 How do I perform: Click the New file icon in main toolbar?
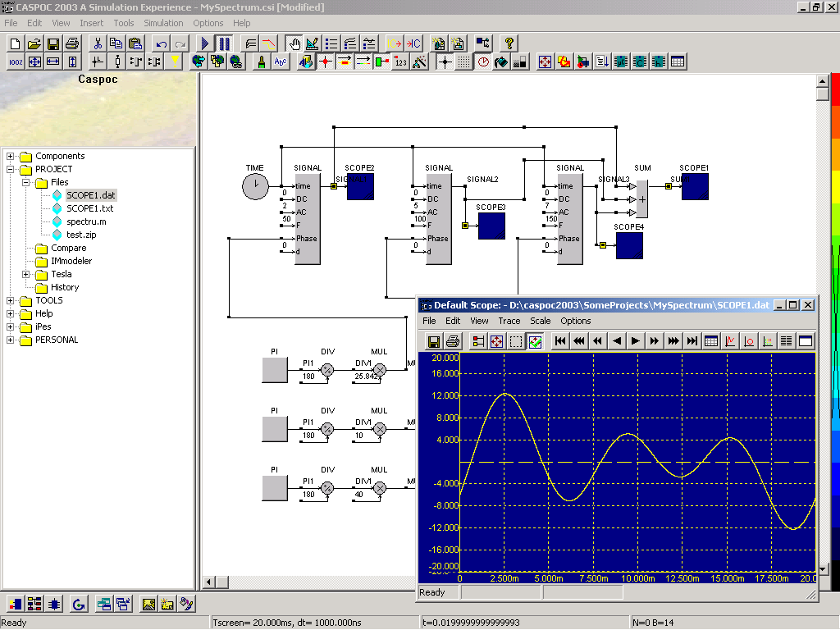pyautogui.click(x=15, y=43)
